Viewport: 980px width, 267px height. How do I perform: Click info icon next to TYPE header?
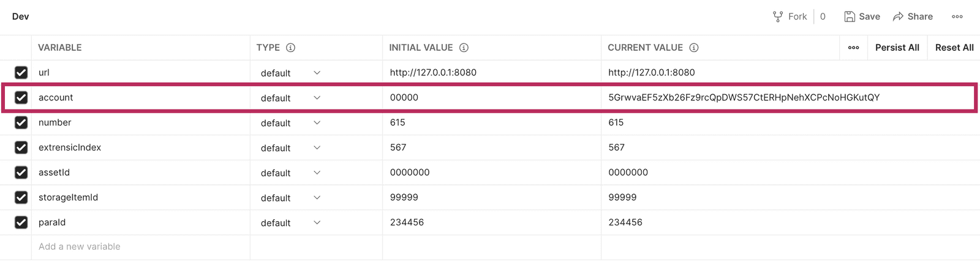pos(290,48)
